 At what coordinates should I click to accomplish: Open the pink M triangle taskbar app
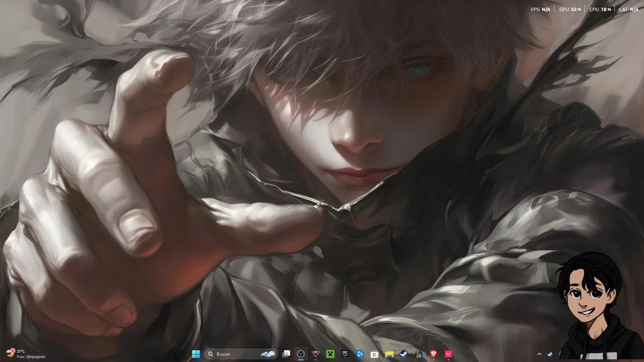click(x=315, y=354)
